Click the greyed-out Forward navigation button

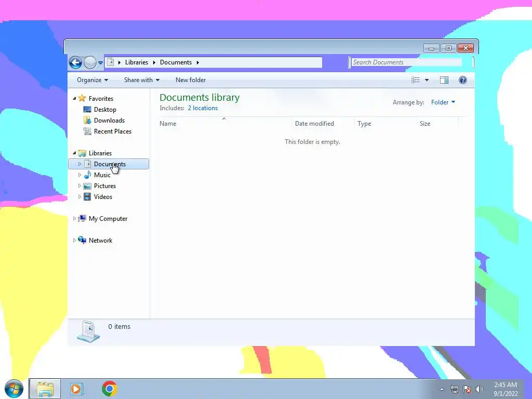(x=90, y=62)
